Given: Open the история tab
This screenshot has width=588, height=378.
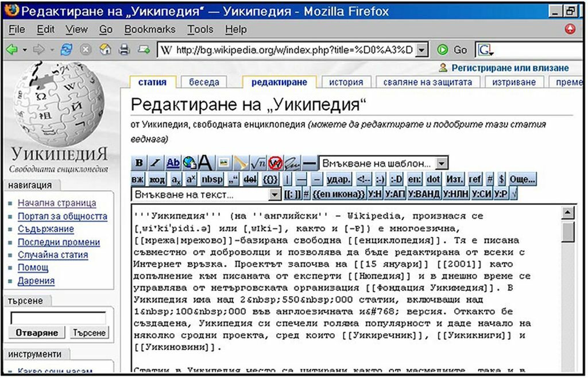Looking at the screenshot, I should coord(346,82).
